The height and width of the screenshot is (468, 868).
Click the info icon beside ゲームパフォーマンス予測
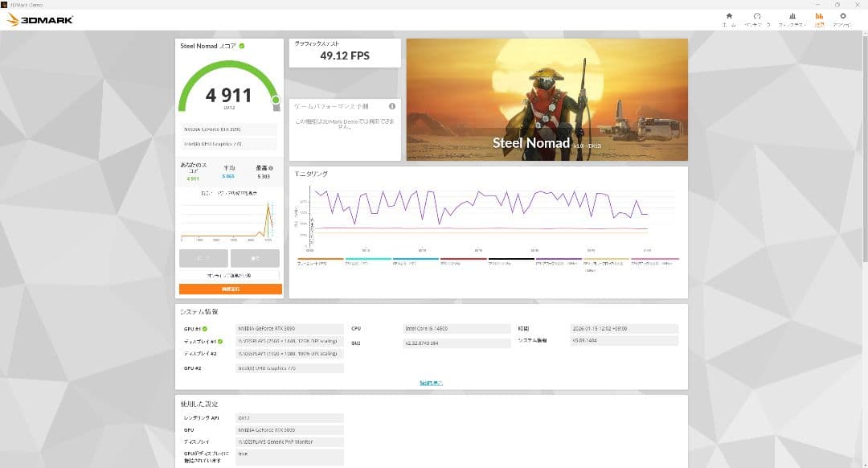[x=393, y=105]
